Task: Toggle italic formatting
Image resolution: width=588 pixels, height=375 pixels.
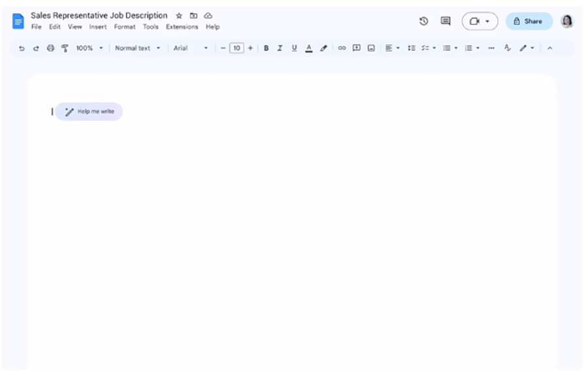Action: coord(280,48)
